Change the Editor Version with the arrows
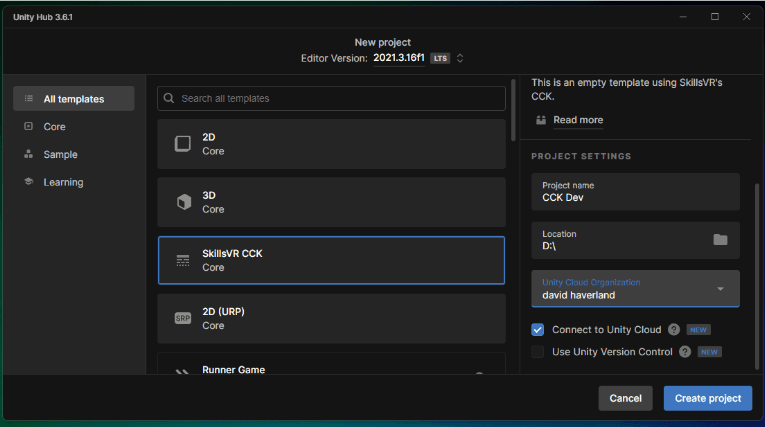Viewport: 765px width, 427px height. [460, 58]
